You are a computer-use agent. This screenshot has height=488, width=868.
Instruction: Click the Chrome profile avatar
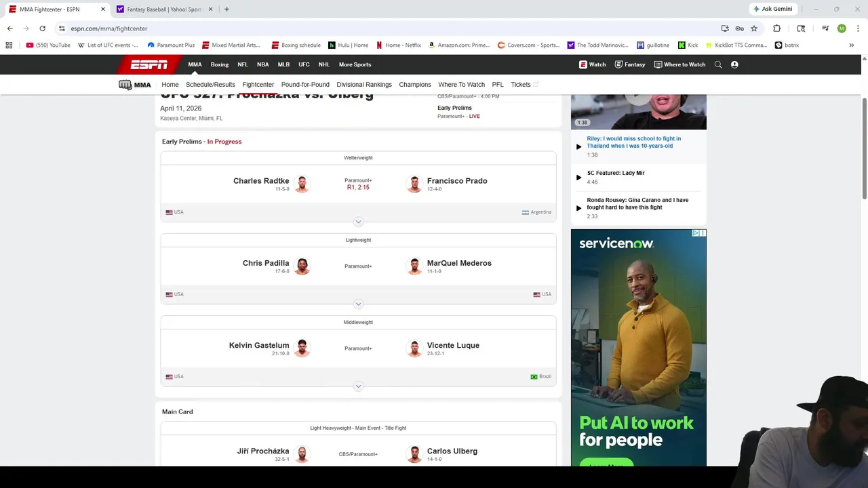tap(842, 28)
